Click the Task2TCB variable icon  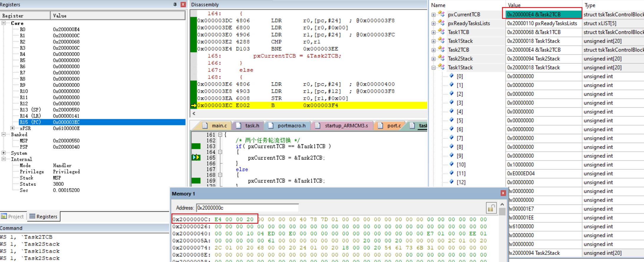tap(441, 49)
